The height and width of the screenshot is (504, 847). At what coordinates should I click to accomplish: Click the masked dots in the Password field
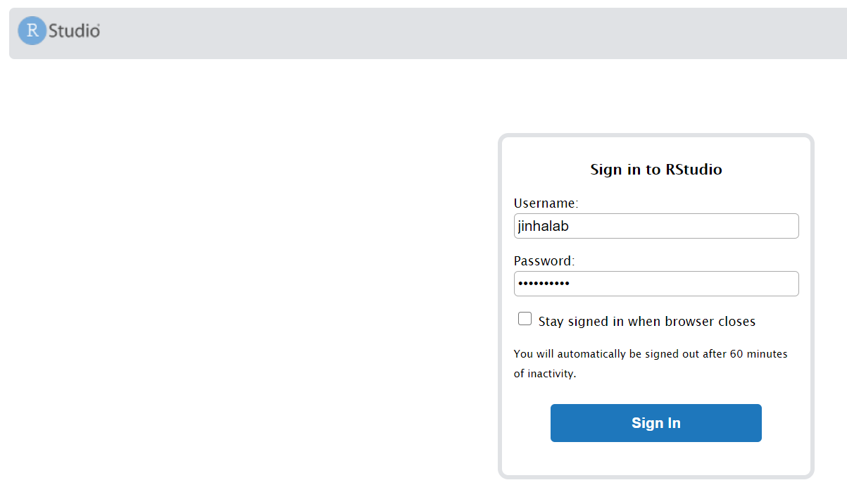pos(544,284)
